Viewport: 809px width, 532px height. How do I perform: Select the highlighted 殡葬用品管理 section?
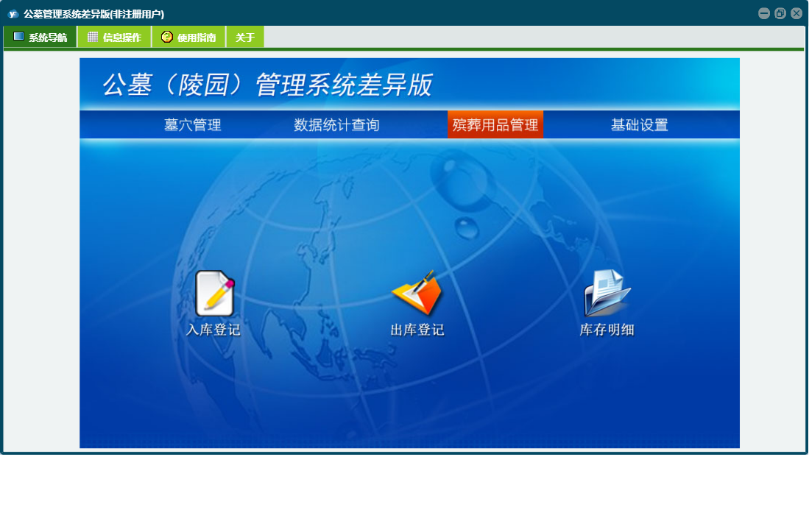click(x=495, y=125)
